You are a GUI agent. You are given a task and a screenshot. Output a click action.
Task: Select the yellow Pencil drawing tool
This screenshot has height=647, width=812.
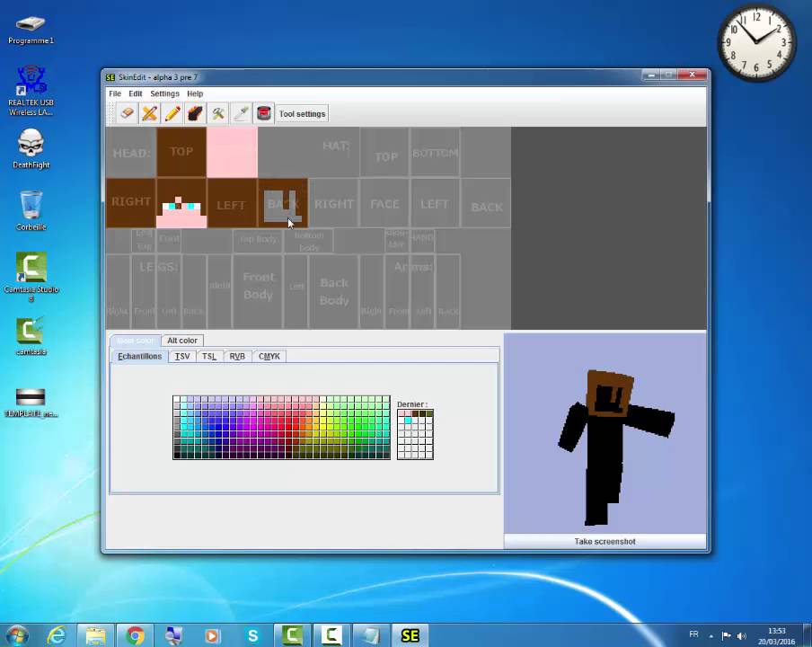tap(172, 113)
